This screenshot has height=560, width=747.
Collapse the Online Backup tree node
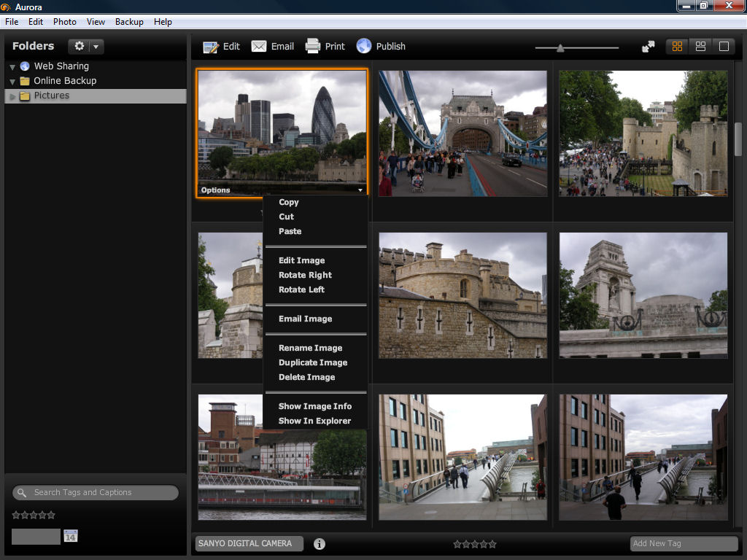coord(12,82)
